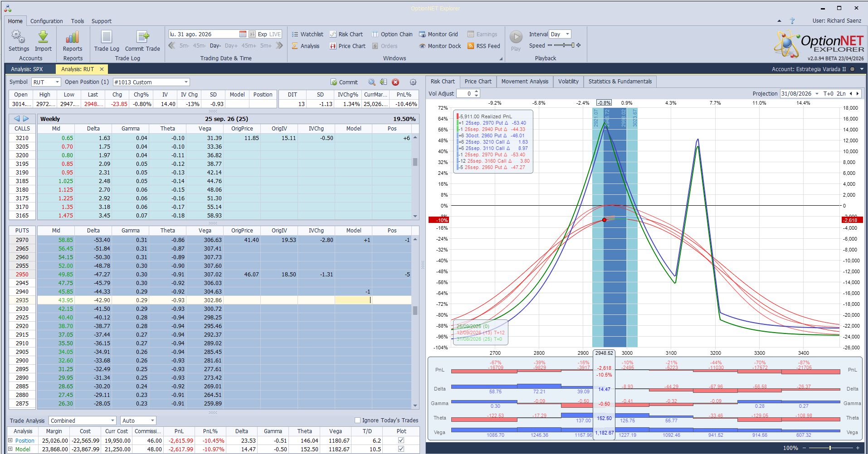
Task: Open the Symbol RUT dropdown
Action: [46, 82]
